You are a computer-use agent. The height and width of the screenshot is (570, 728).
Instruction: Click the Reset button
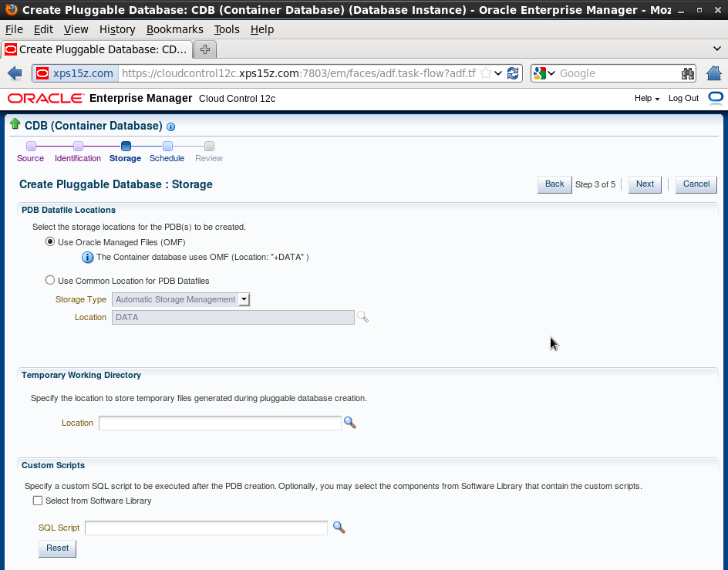pos(57,548)
